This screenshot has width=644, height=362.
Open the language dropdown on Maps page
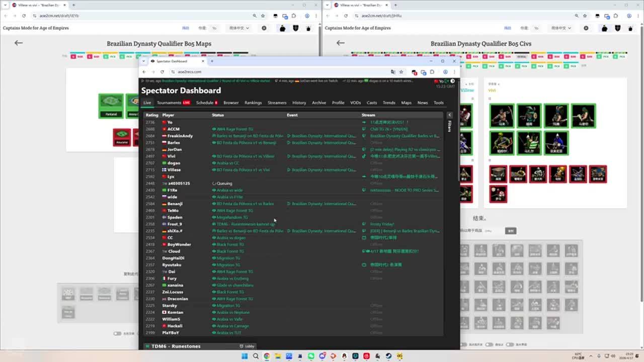coord(239,28)
